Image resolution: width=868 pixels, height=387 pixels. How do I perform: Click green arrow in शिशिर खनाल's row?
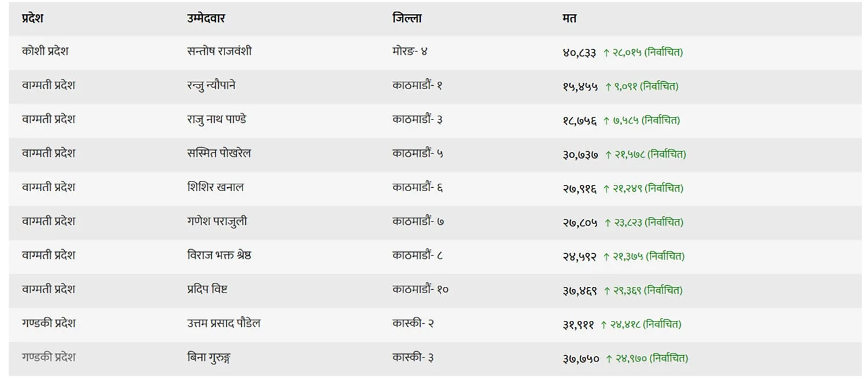(606, 189)
